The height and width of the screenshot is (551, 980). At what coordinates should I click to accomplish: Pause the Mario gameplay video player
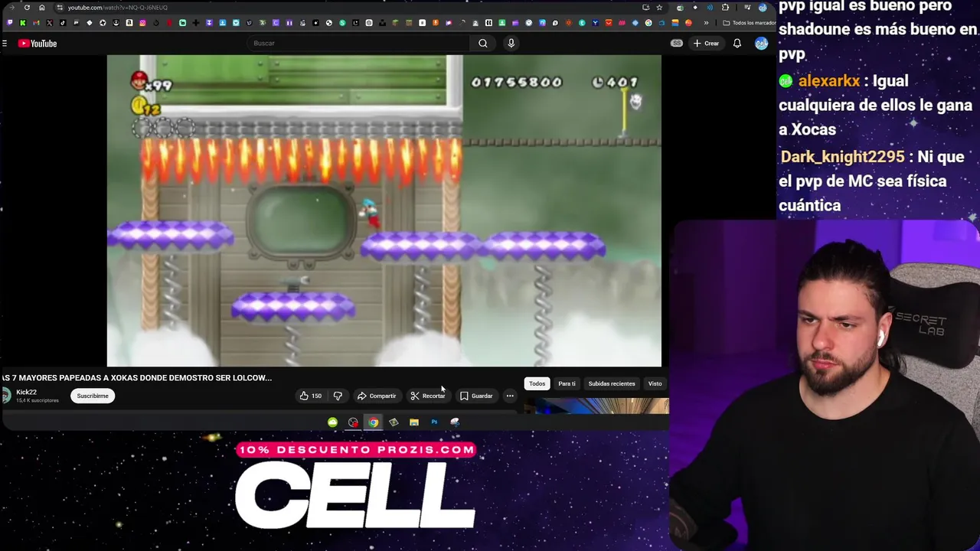click(x=384, y=211)
